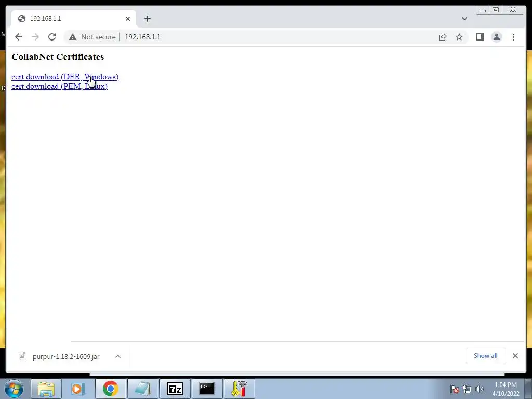
Task: Minimize the Chrome window
Action: [x=483, y=10]
